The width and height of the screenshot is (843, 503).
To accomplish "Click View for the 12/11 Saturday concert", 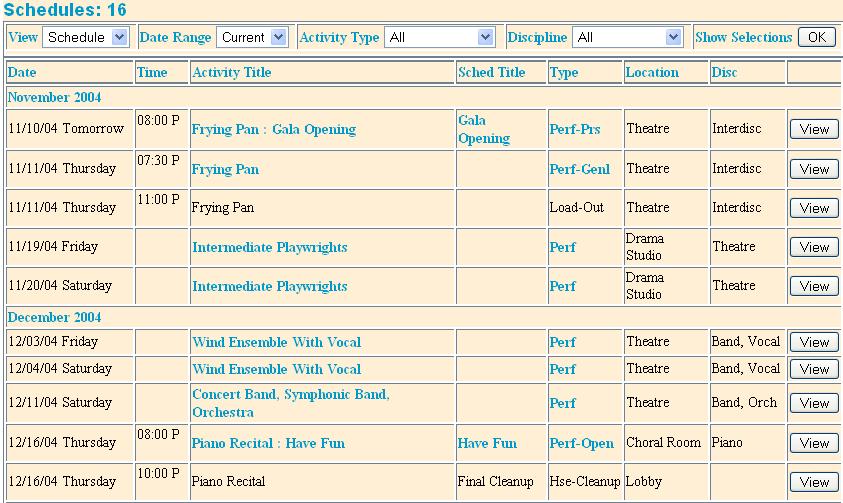I will [x=814, y=403].
